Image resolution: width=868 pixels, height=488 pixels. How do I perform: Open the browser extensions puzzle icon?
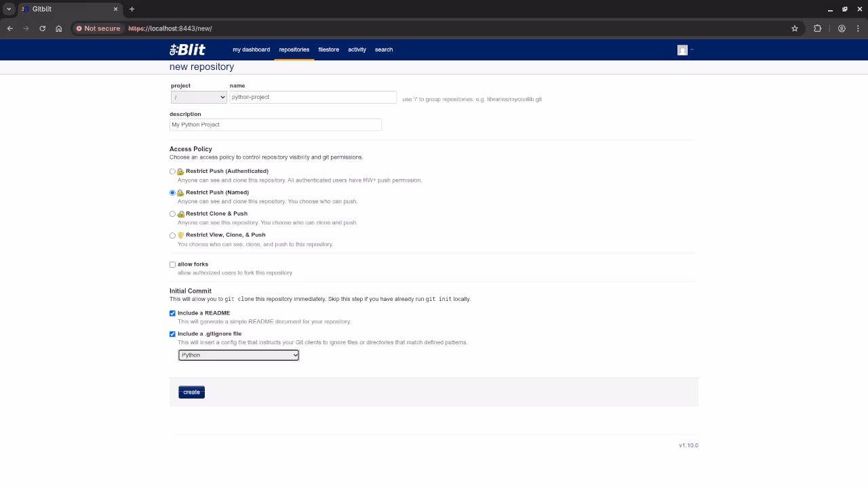pos(817,28)
